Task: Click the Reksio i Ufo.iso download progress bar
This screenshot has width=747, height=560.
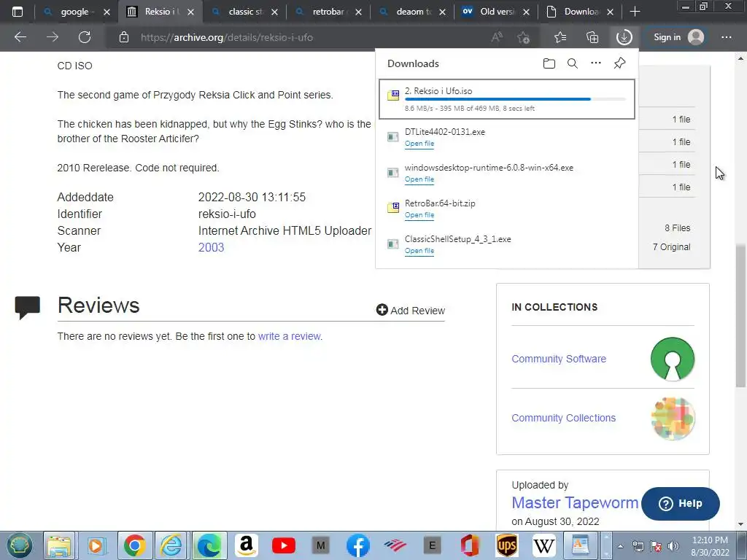Action: 515,99
